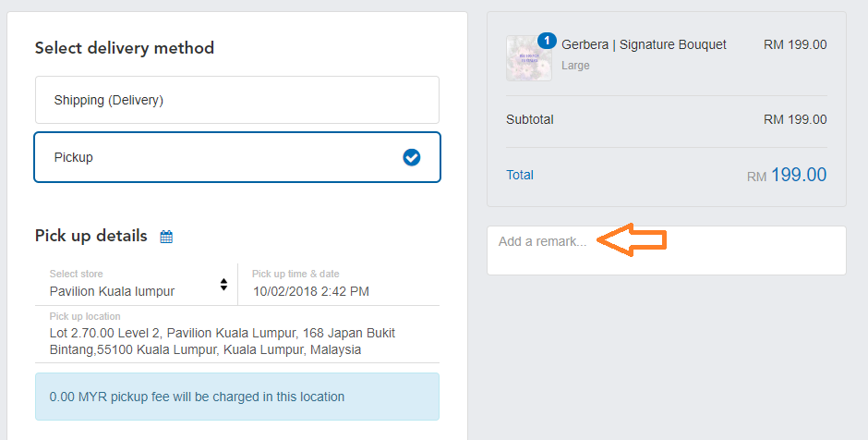Screen dimensions: 868x440
Task: Select Shipping (Delivery) method
Action: click(x=237, y=100)
